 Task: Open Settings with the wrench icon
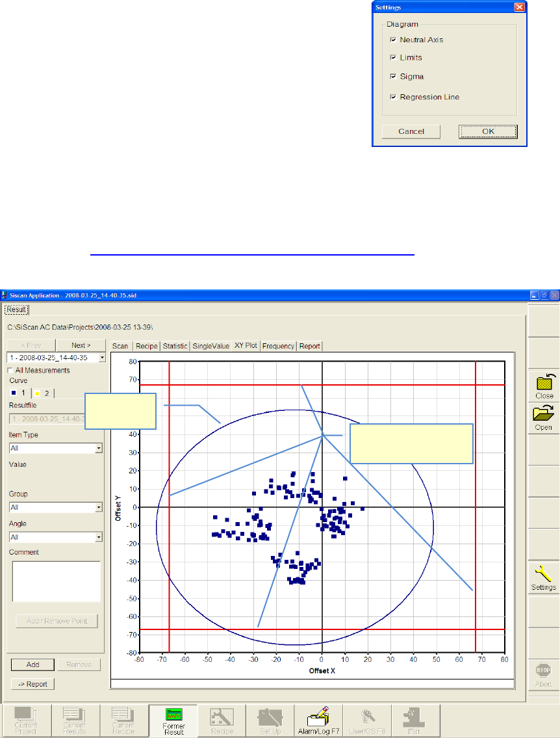click(x=544, y=573)
